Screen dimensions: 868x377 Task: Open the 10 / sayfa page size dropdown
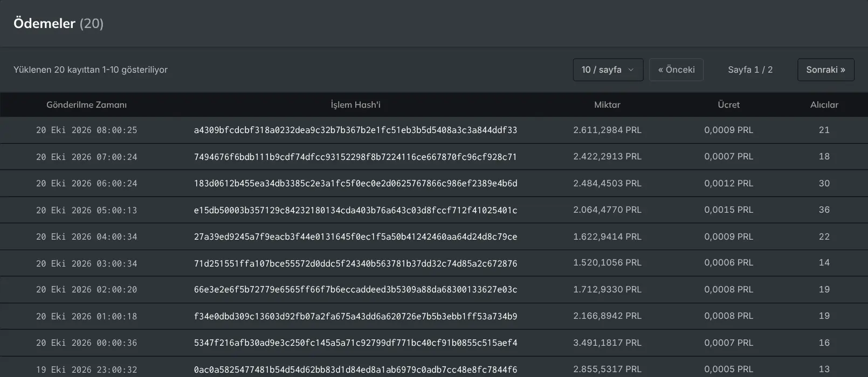[x=608, y=69]
